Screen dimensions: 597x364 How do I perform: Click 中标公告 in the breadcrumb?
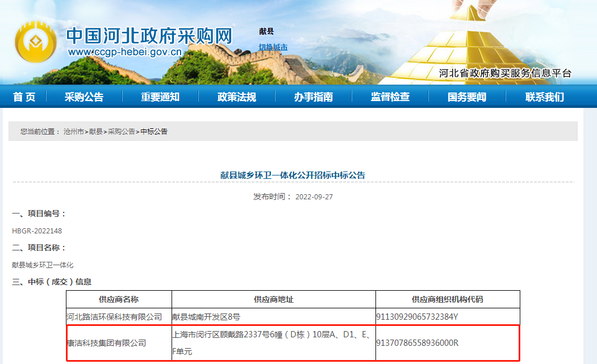(x=154, y=131)
